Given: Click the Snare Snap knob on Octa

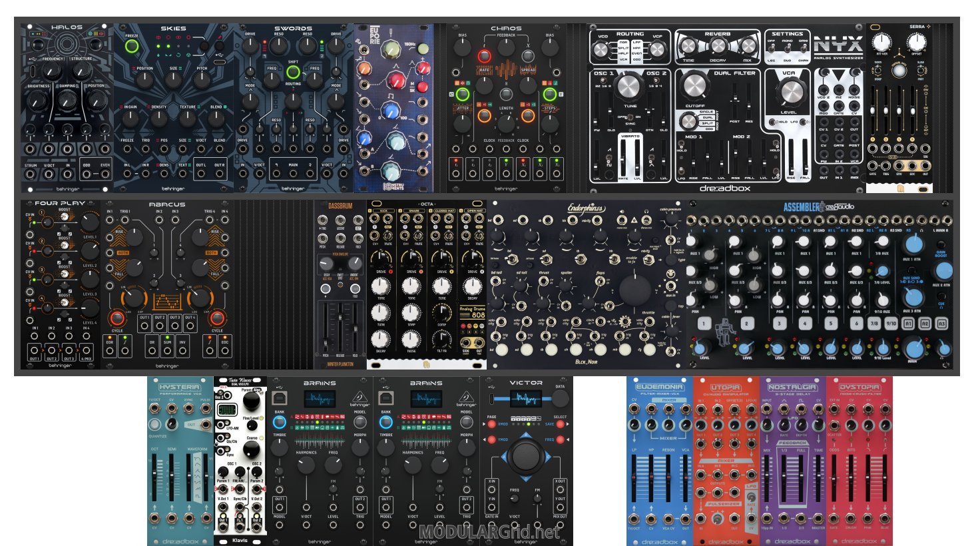Looking at the screenshot, I should [x=411, y=312].
